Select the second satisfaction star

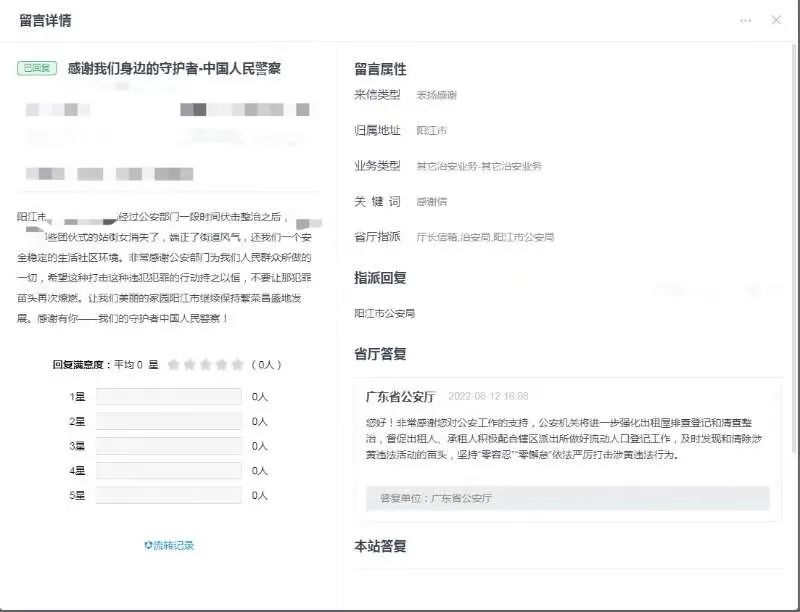190,365
